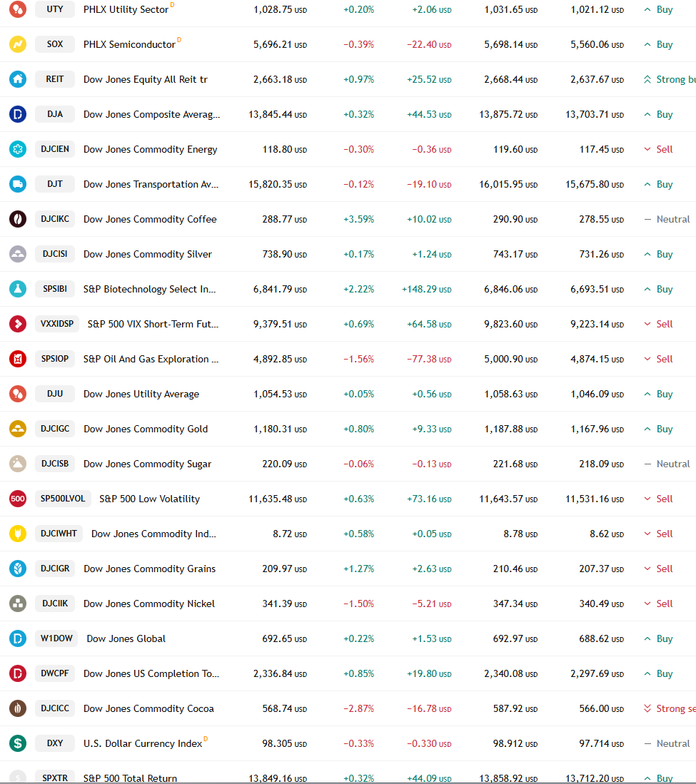The image size is (696, 784).
Task: Select the REIT ticker badge
Action: pyautogui.click(x=55, y=79)
